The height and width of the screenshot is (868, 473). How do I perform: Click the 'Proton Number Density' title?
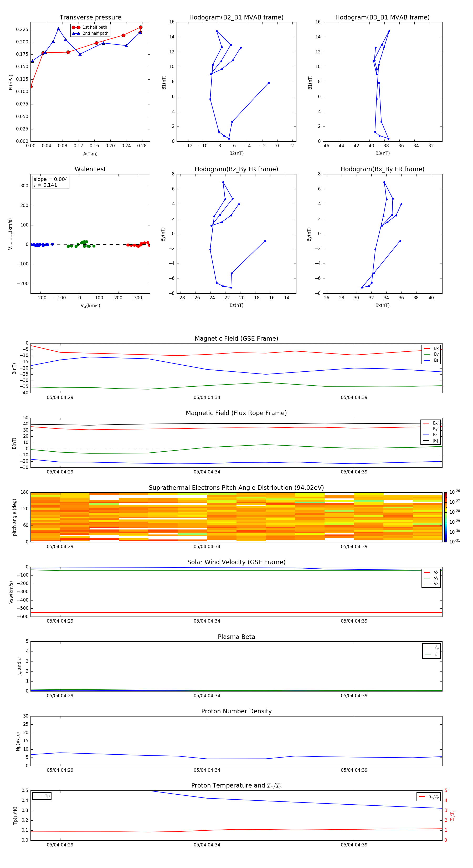click(236, 711)
